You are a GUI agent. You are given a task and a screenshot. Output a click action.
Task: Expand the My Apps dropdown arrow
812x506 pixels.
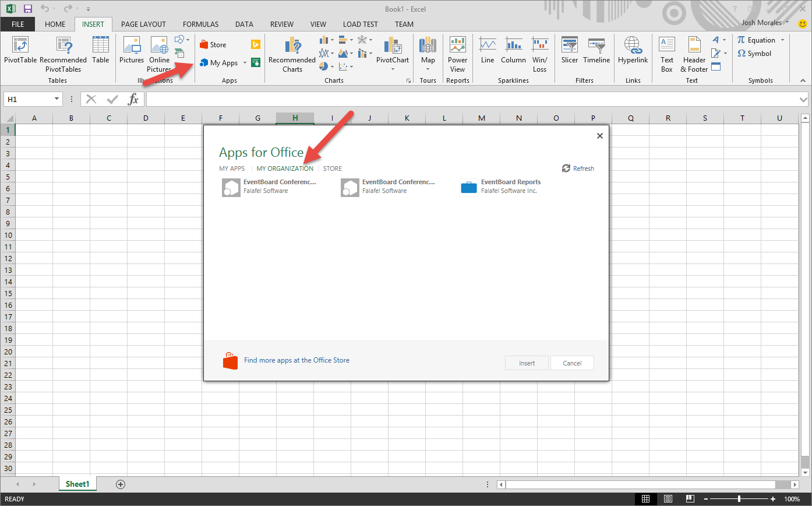245,62
